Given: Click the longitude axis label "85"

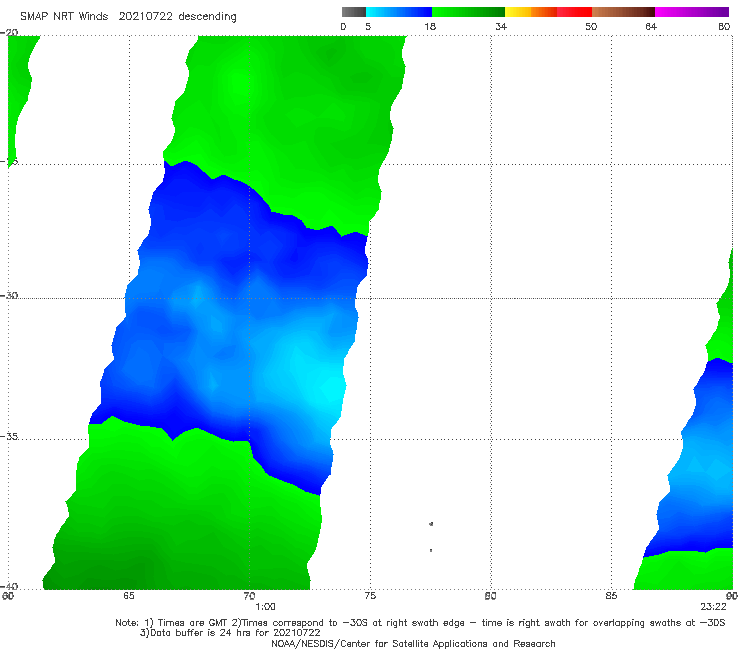Looking at the screenshot, I should click(611, 596).
